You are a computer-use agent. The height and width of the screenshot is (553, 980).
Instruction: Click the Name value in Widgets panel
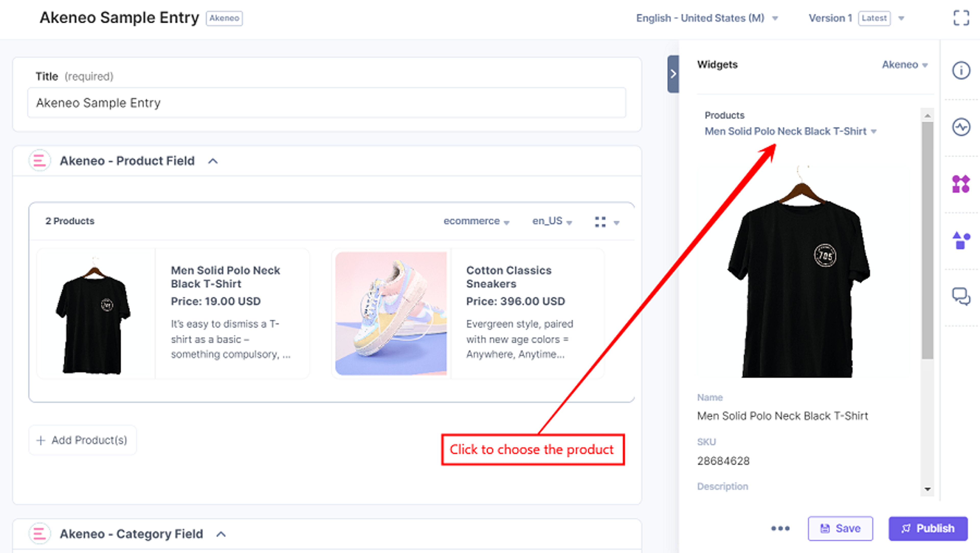782,416
